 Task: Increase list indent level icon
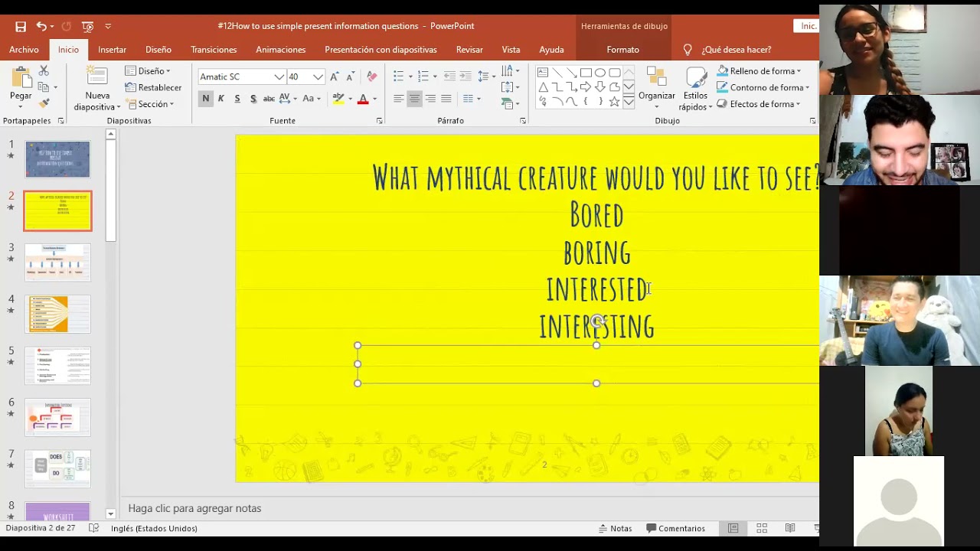click(465, 77)
